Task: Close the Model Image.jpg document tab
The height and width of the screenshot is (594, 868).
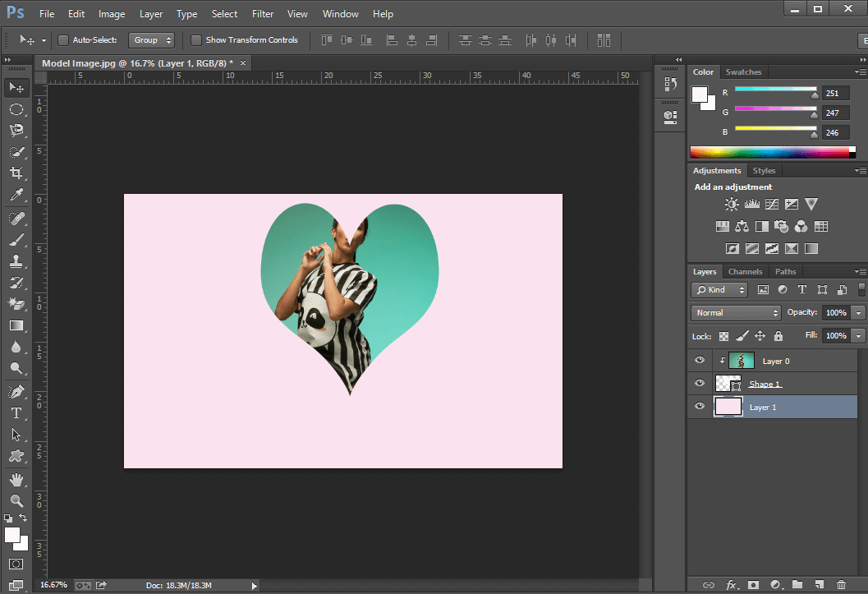Action: coord(243,62)
